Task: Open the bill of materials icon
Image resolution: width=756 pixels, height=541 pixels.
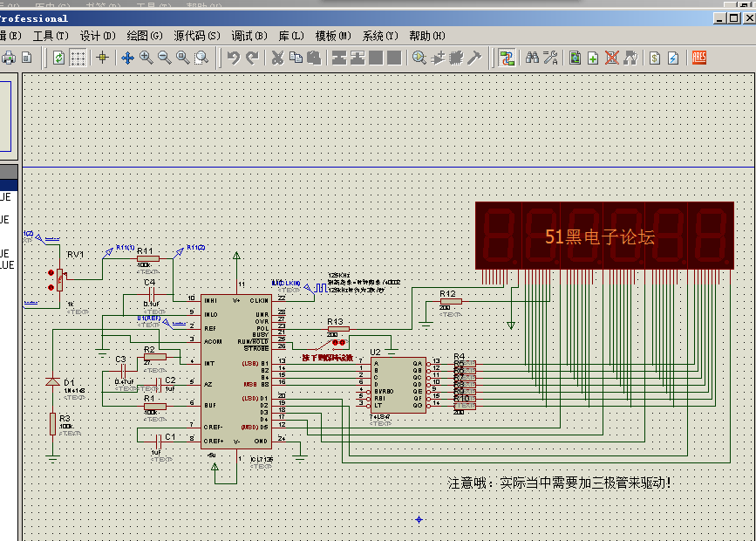Action: pyautogui.click(x=654, y=58)
